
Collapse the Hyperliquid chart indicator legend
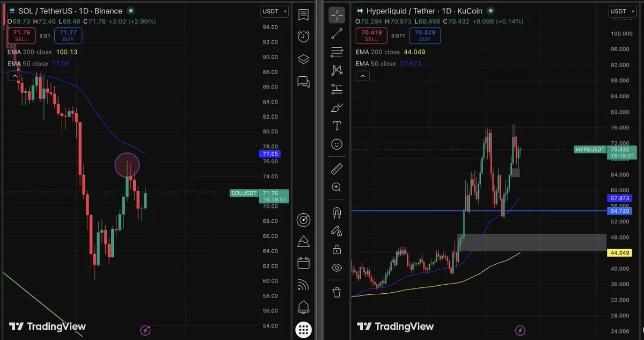[x=363, y=76]
